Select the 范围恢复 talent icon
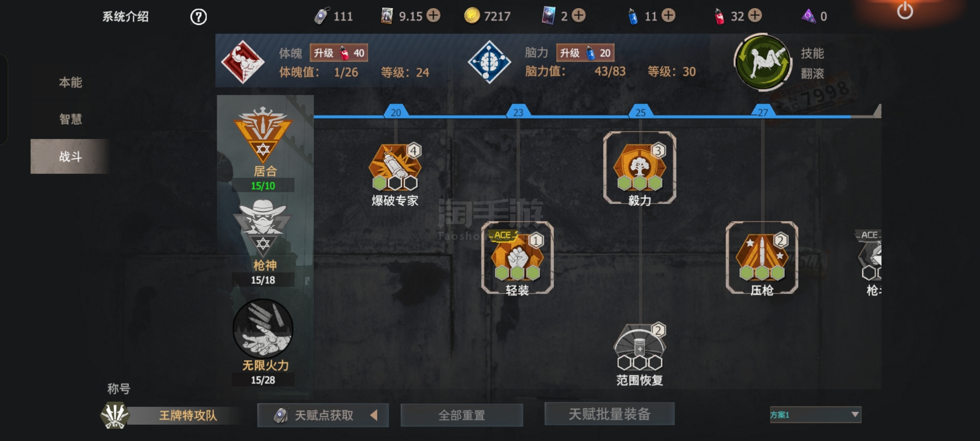Image resolution: width=980 pixels, height=441 pixels. coord(640,347)
